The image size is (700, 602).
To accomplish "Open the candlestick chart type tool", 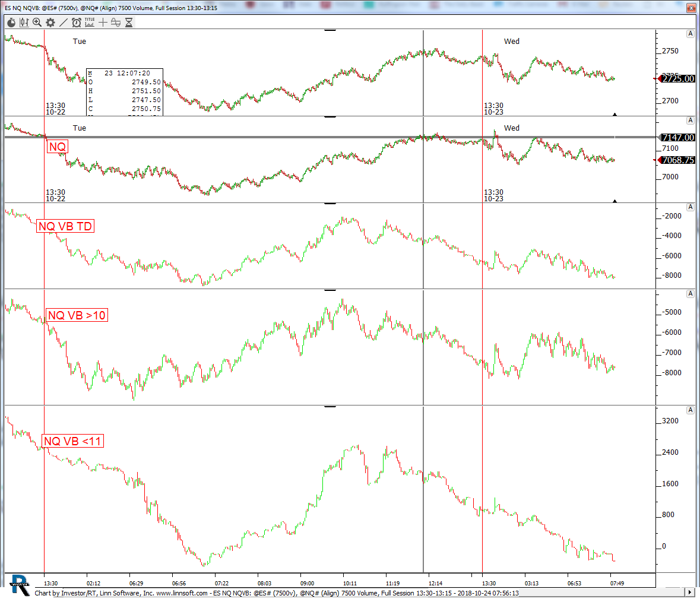I will [24, 23].
